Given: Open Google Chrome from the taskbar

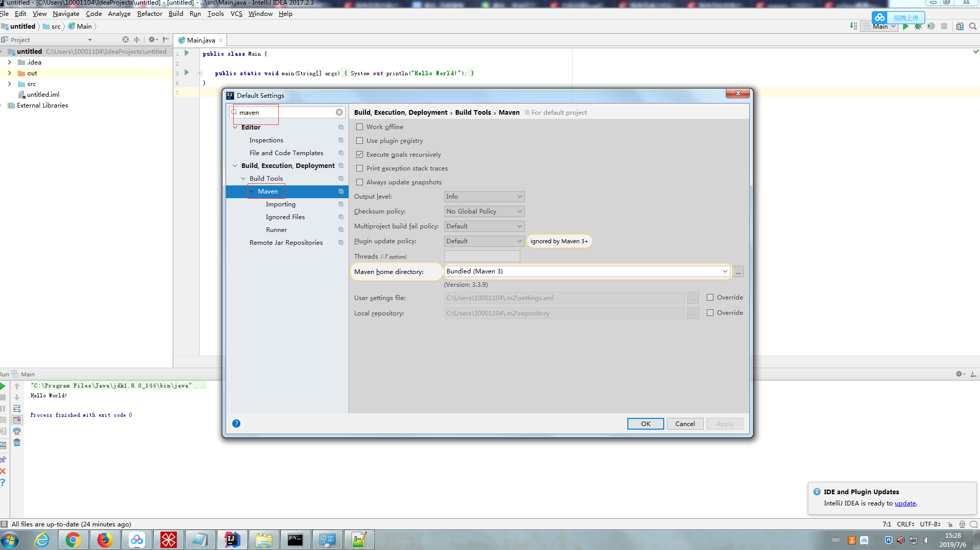Looking at the screenshot, I should pos(73,539).
